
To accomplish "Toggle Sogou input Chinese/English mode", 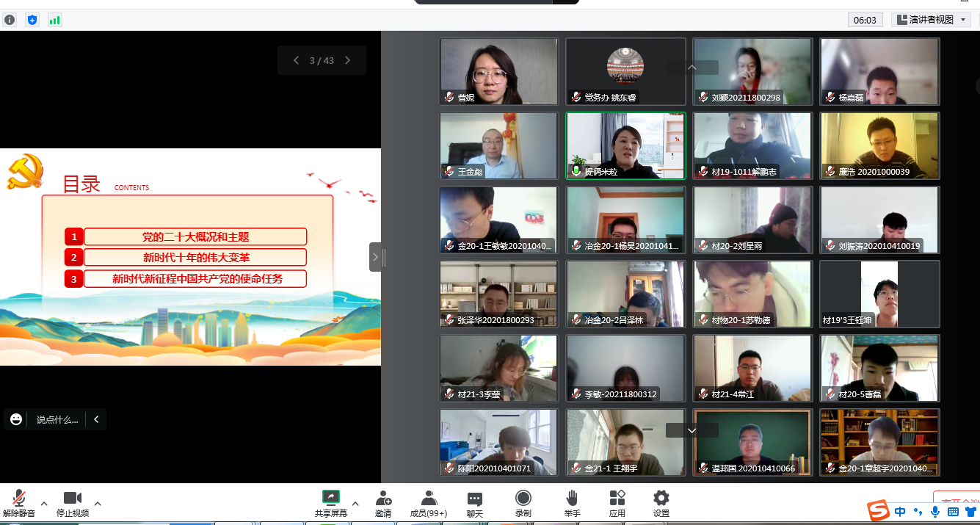I will 901,512.
